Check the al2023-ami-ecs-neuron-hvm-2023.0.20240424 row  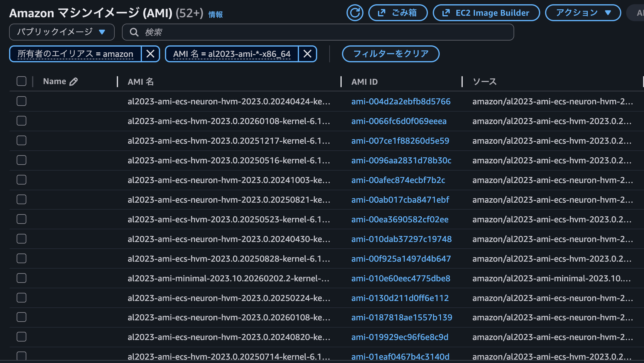point(21,101)
